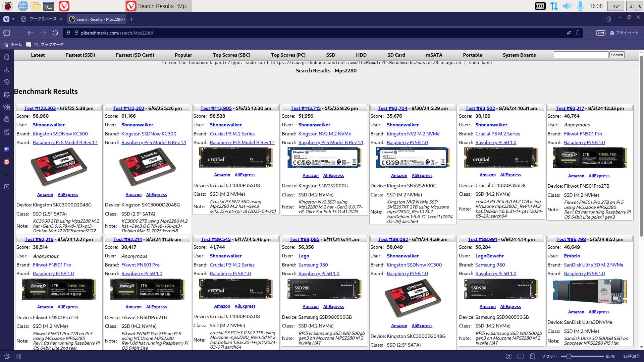Open the Popular menu item
This screenshot has height=362, width=644.
tap(183, 55)
